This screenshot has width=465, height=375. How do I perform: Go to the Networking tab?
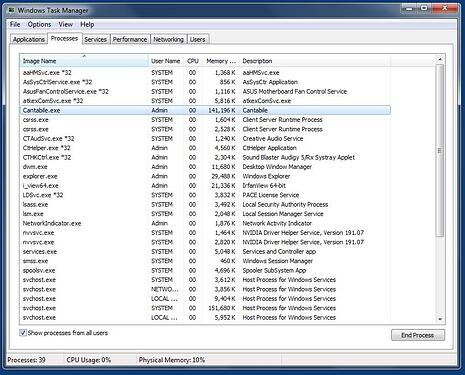[168, 39]
